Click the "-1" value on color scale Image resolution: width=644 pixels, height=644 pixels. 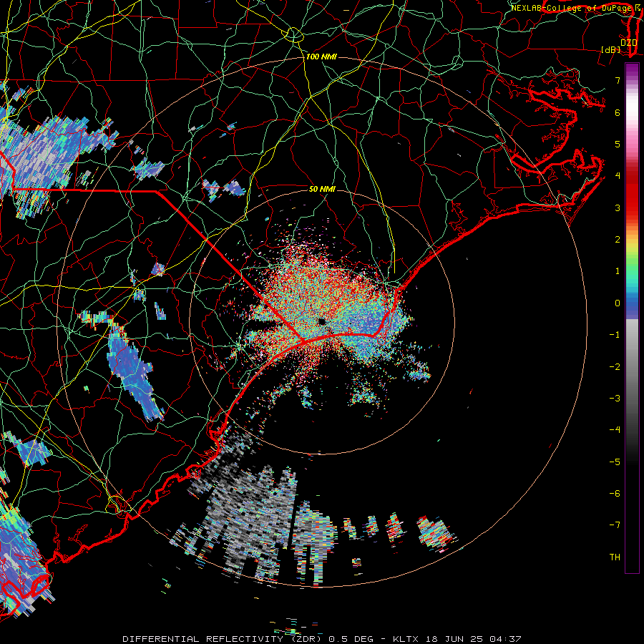coord(615,335)
